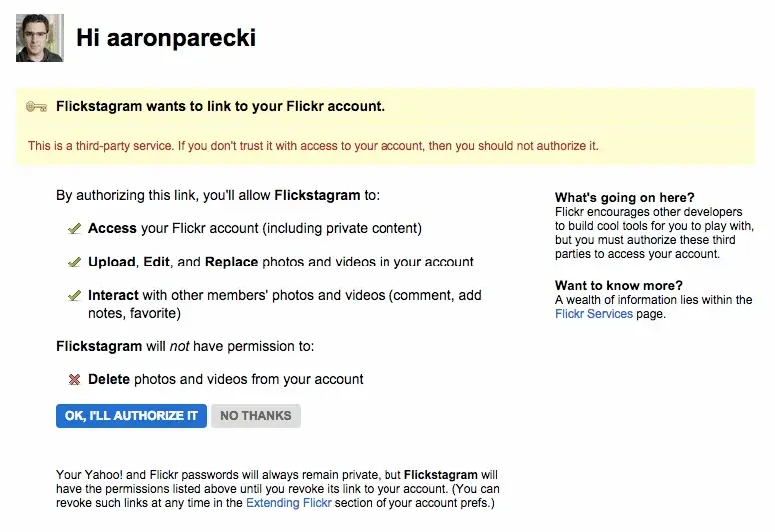Click the aaronparecki profile photo

(40, 38)
